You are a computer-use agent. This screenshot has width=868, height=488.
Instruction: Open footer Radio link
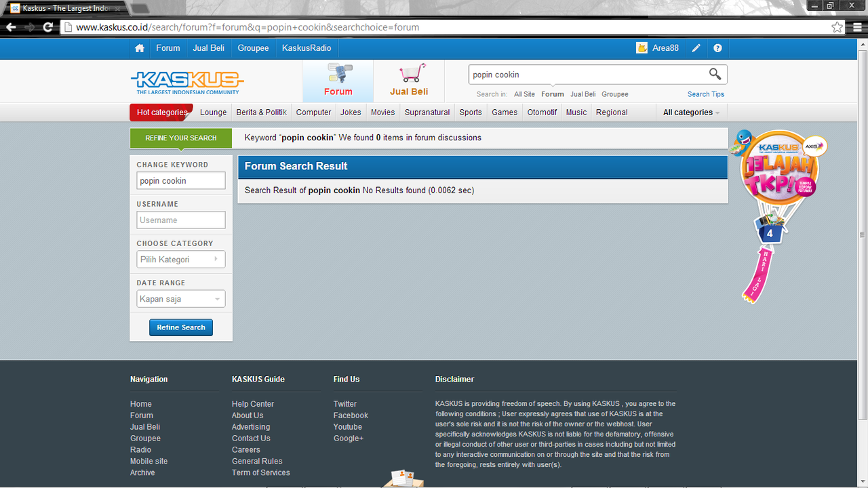click(141, 449)
